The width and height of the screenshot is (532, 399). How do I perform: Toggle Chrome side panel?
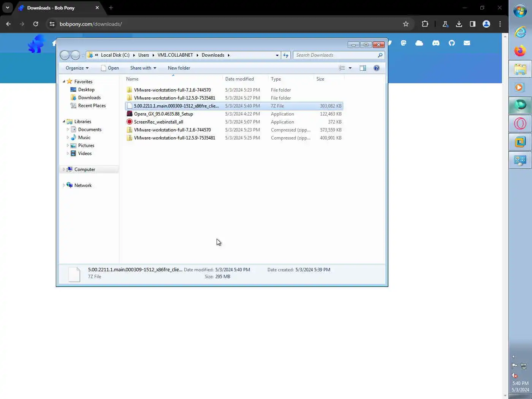(472, 24)
